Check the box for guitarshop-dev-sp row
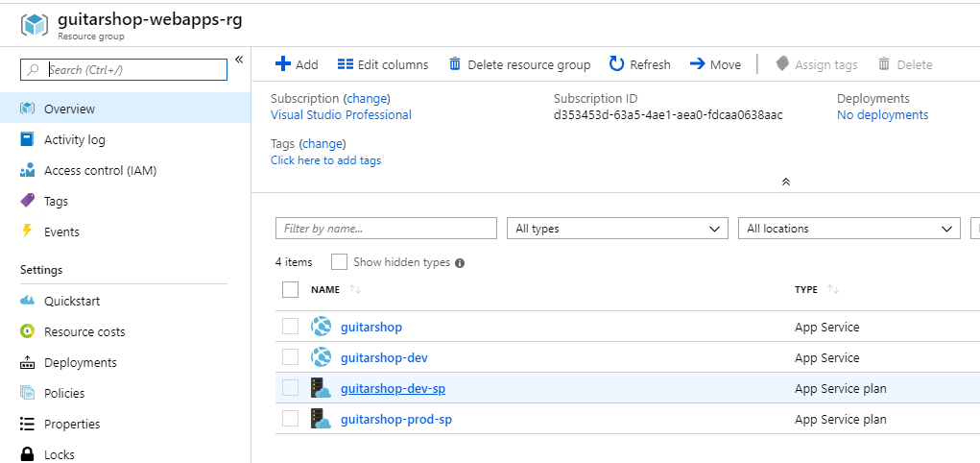The width and height of the screenshot is (980, 463). (291, 388)
